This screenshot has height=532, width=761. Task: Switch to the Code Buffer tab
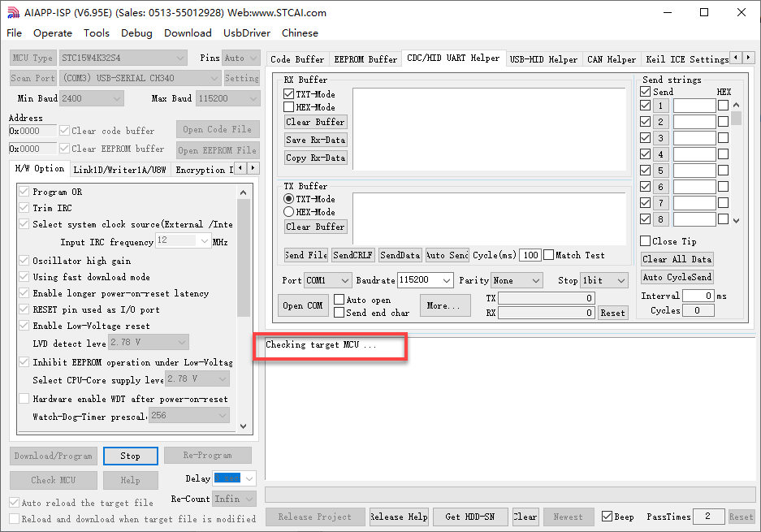tap(297, 59)
